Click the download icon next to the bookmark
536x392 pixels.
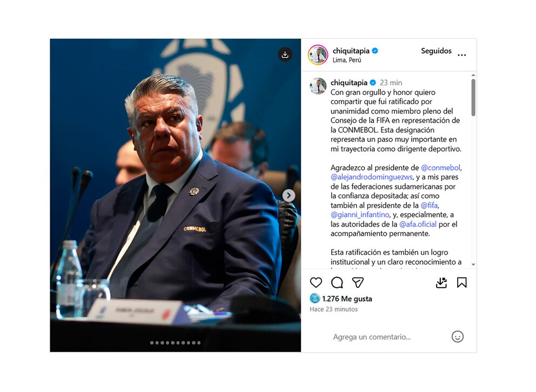441,282
